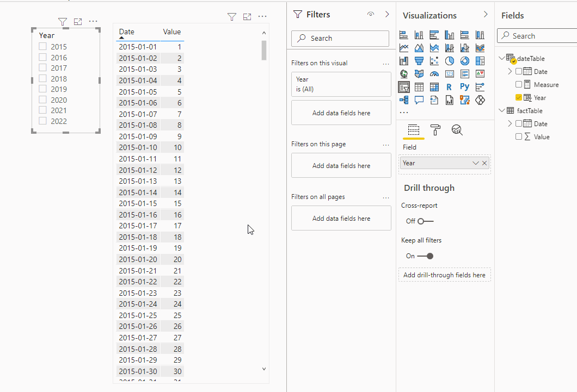Select the Donut chart visual

point(465,61)
